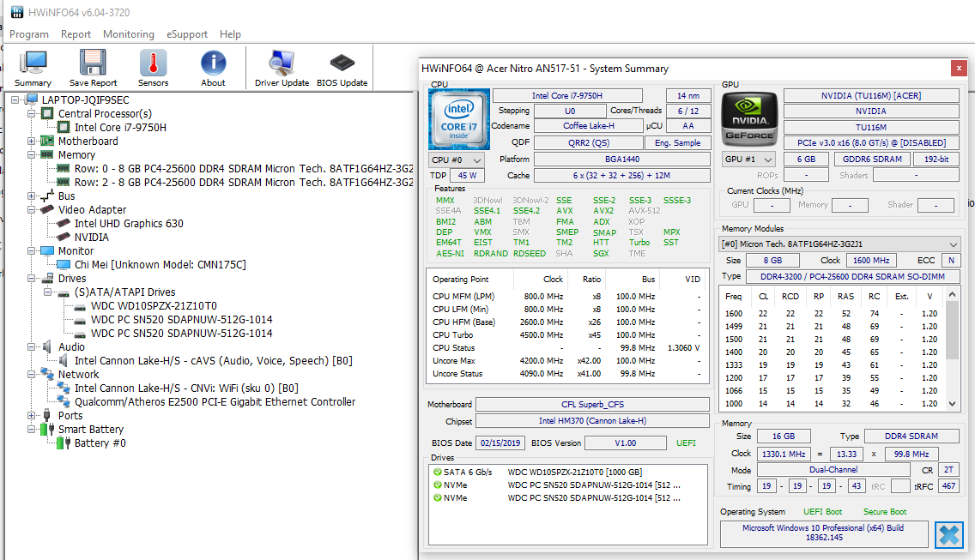Collapse the LAPTOP-JQIF9SEC root node
975x560 pixels.
pyautogui.click(x=15, y=99)
